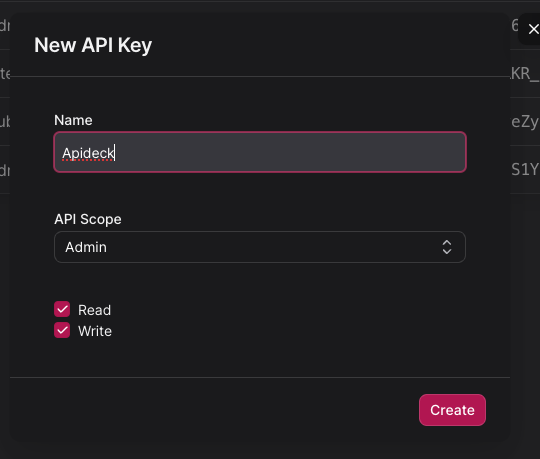
Task: Click the up-down chevron icon in API Scope
Action: (x=447, y=247)
